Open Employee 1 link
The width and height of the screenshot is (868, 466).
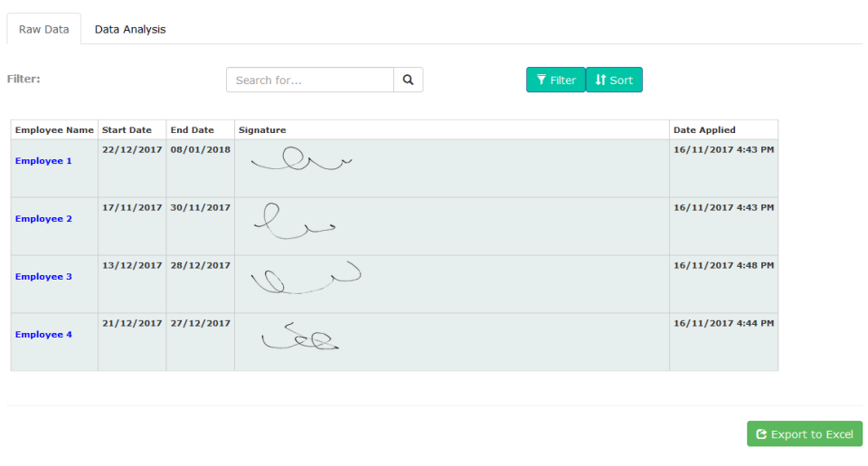point(43,161)
